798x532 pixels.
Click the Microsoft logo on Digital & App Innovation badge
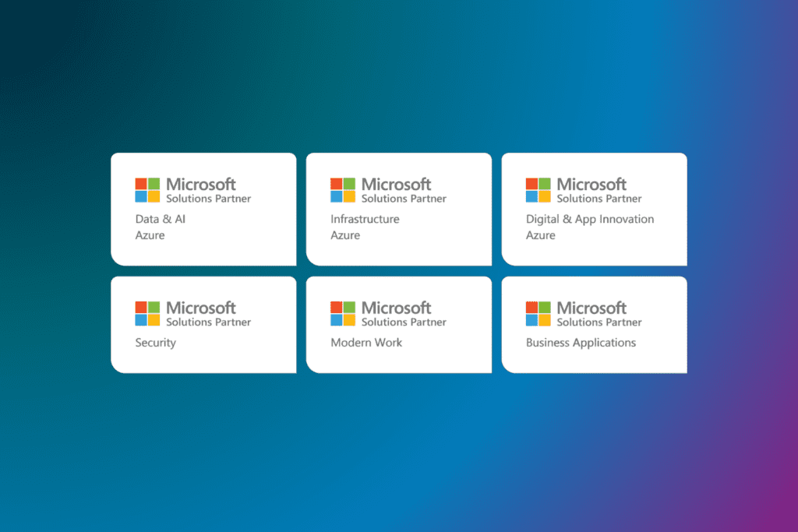pyautogui.click(x=536, y=188)
